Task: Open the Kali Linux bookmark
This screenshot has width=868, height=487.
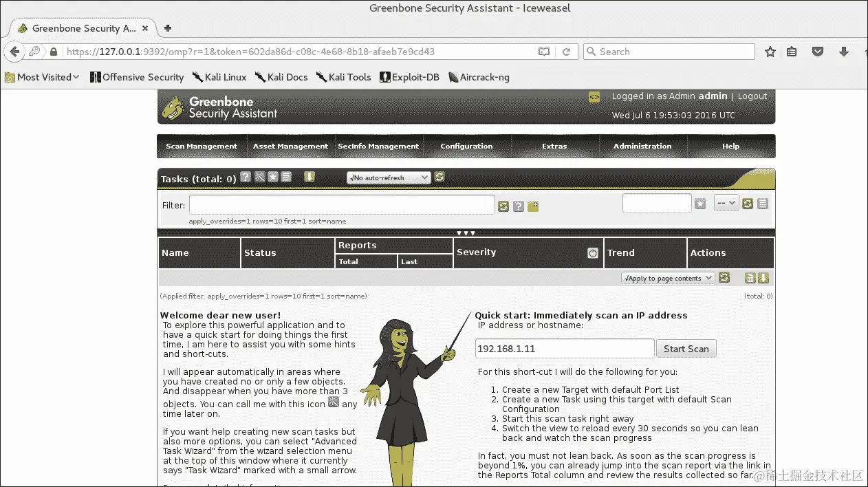Action: pos(219,77)
